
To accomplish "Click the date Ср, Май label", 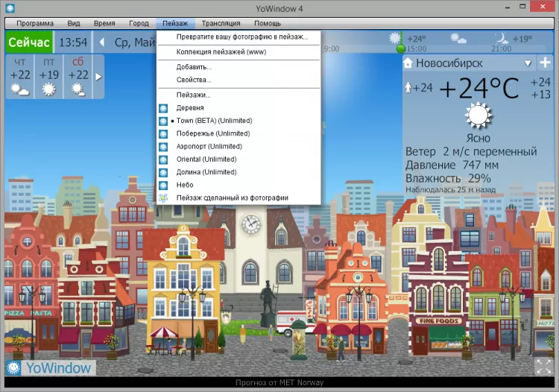I will pos(134,42).
